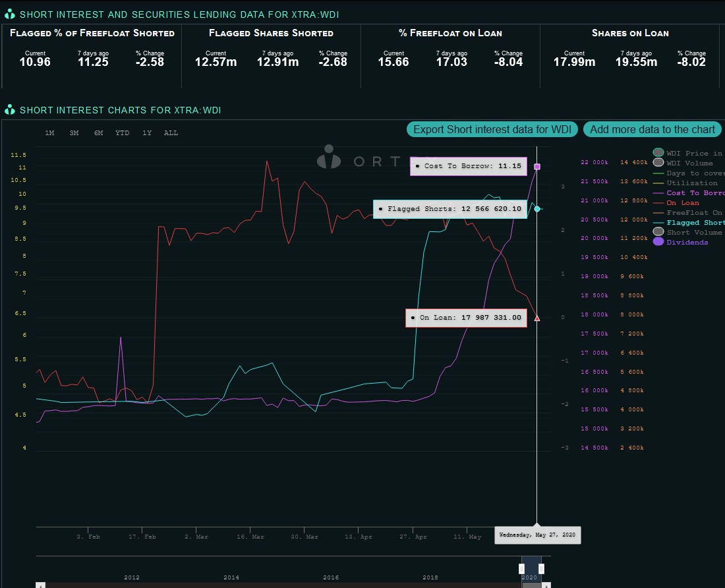This screenshot has width=725, height=588.
Task: Export Short interest data for WDI
Action: pos(492,129)
